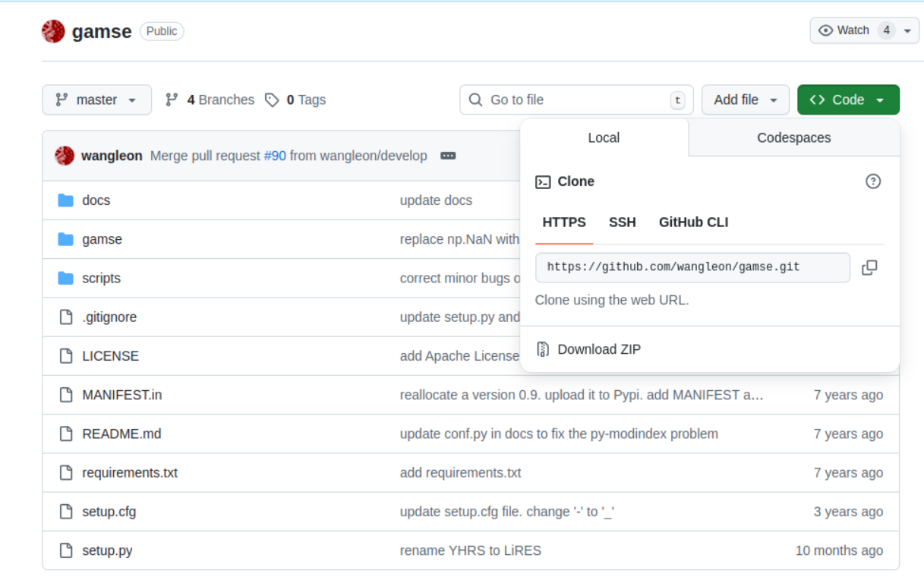Click 'reallocate a version 0.9' commit message
The image size is (924, 577).
coord(582,395)
